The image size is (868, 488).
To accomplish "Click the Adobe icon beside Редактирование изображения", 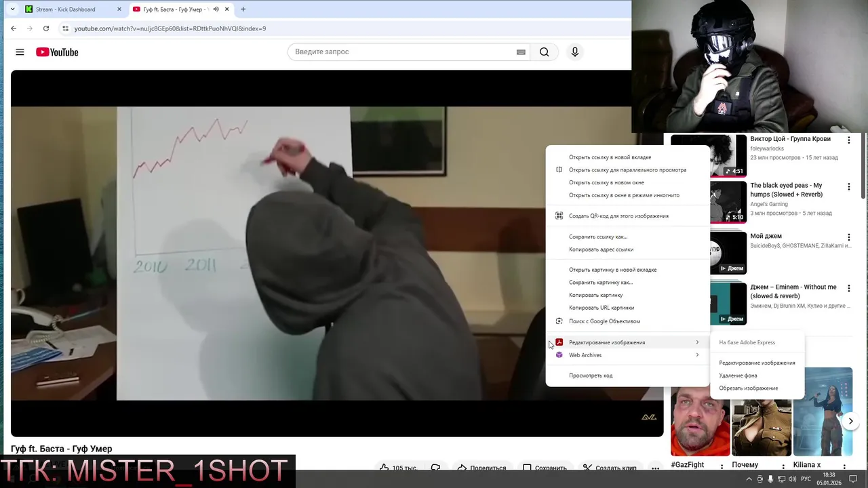I will coord(559,342).
